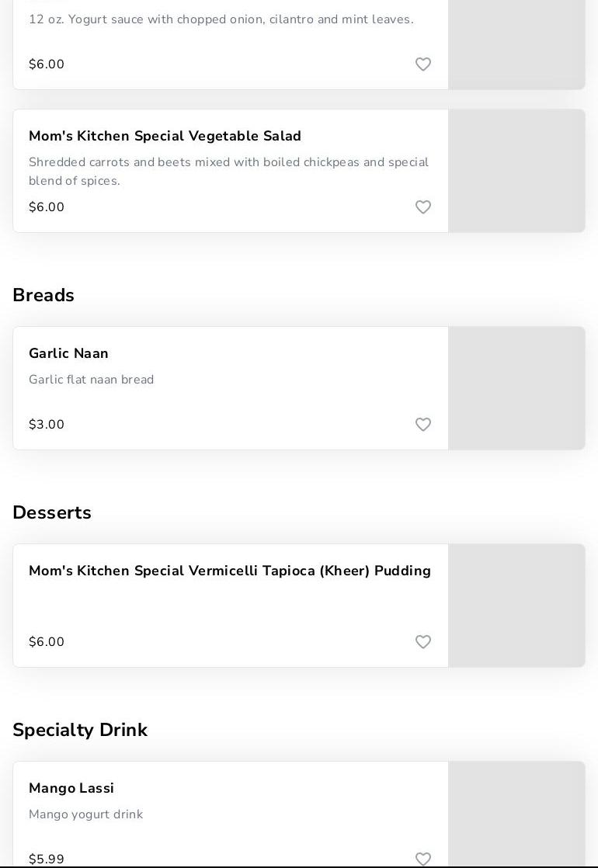This screenshot has width=598, height=868.
Task: Click the $3.00 price on Garlic Naan
Action: (47, 425)
